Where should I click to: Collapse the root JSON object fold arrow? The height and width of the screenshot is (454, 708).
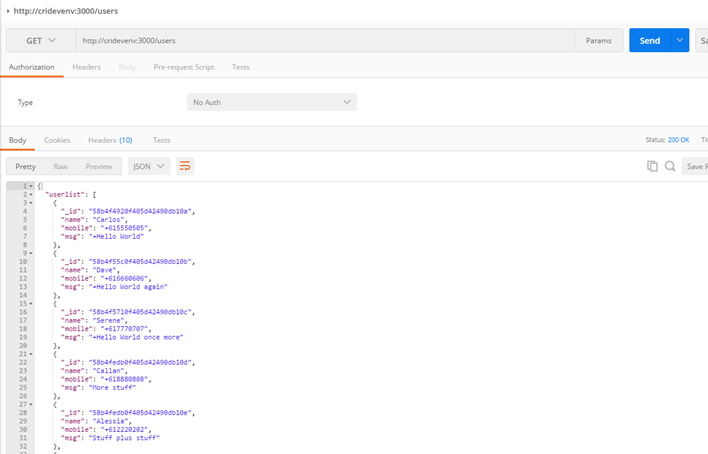click(x=31, y=186)
